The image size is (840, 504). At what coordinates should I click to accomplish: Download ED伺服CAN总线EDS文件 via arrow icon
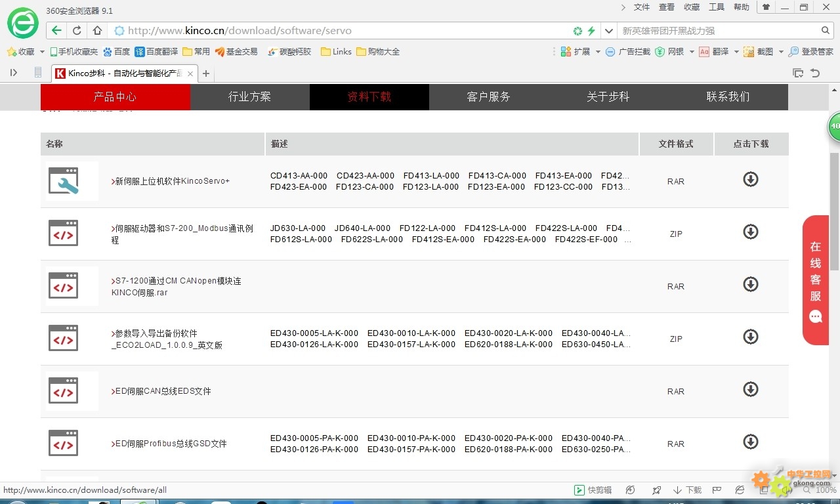tap(751, 389)
